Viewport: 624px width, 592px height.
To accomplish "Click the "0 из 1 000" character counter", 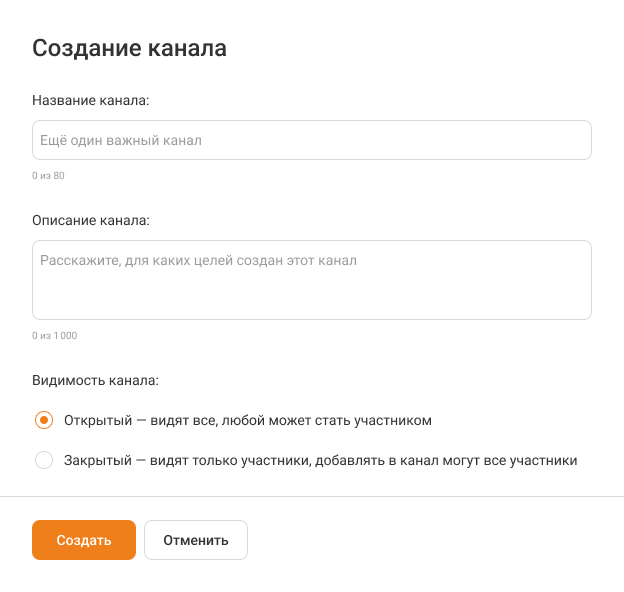I will point(54,336).
